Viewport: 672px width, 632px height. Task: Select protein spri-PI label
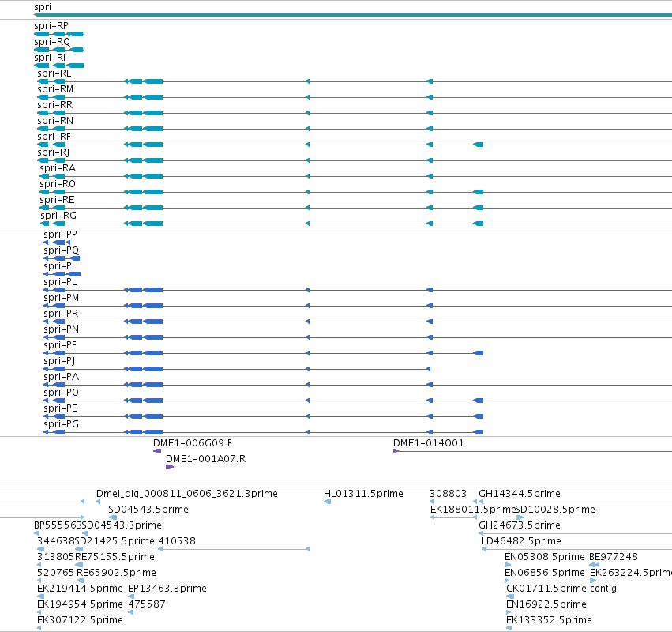(x=58, y=266)
